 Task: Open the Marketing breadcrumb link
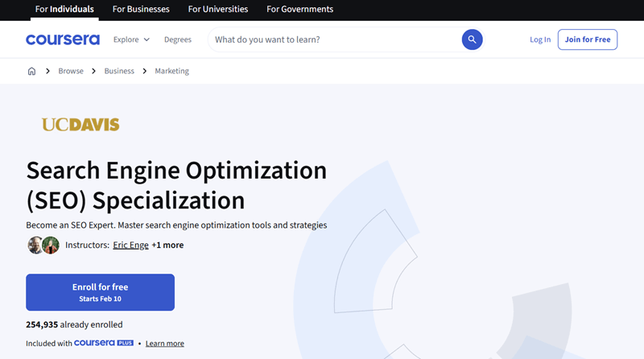click(172, 71)
